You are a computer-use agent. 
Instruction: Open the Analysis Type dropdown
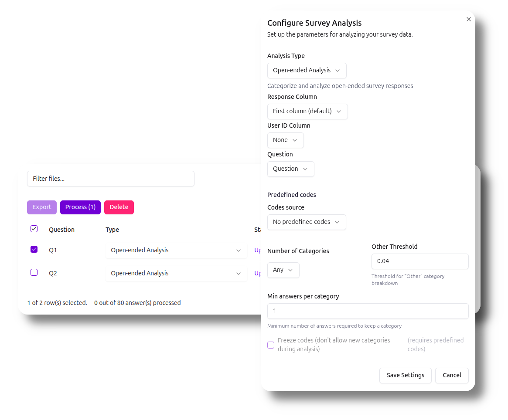pos(307,71)
